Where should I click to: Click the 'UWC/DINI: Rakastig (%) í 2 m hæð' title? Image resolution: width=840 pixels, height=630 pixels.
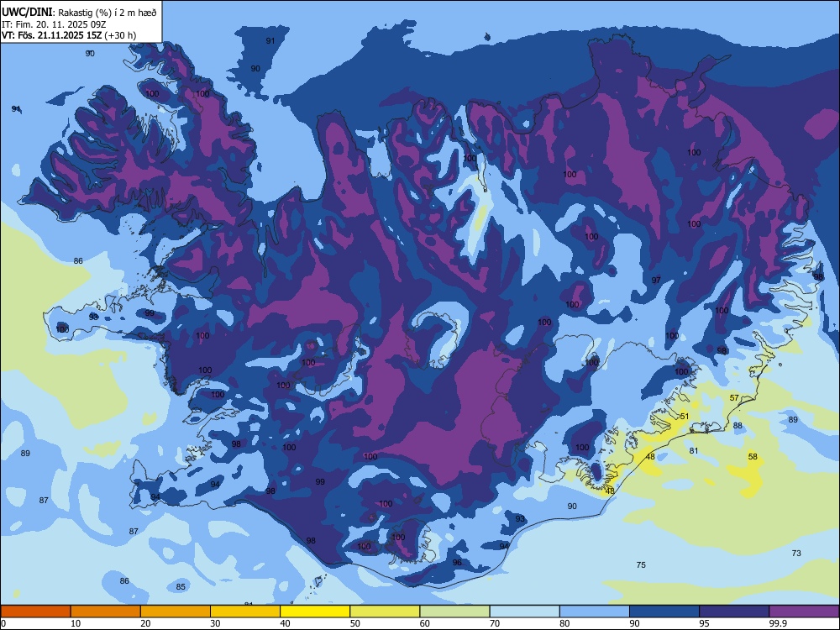(79, 13)
